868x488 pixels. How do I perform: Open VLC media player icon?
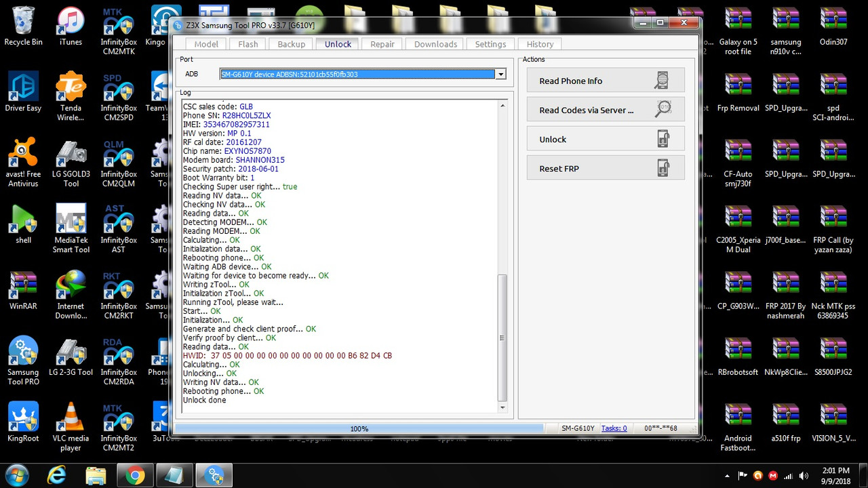coord(71,427)
